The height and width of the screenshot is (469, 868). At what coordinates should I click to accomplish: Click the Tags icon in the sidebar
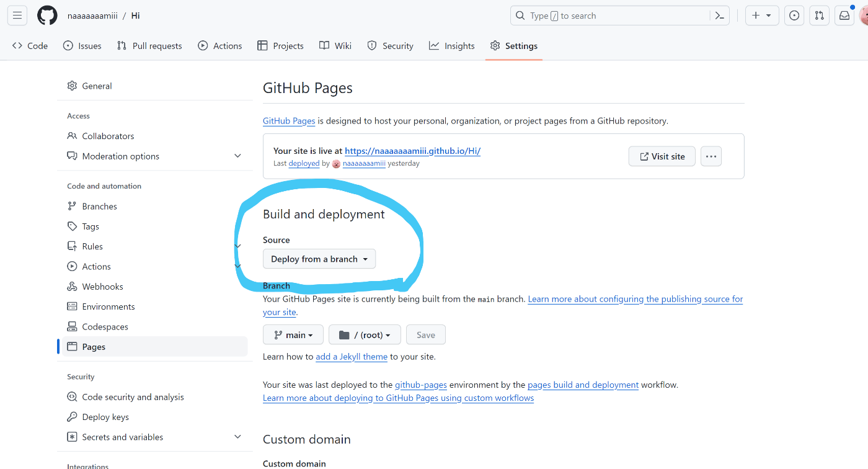(72, 226)
